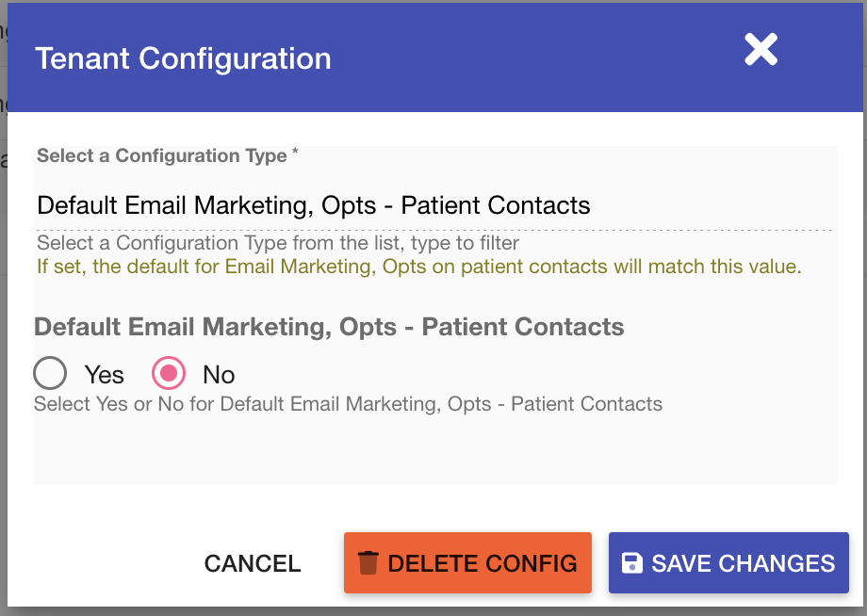Select the Yes radio button
This screenshot has width=867, height=616.
point(50,373)
